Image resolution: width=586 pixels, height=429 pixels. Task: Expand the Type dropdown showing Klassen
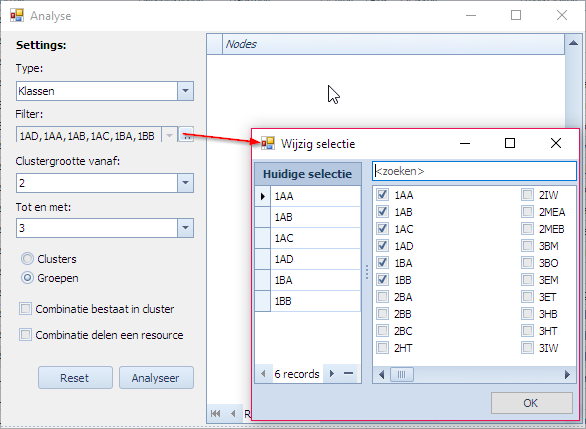185,91
